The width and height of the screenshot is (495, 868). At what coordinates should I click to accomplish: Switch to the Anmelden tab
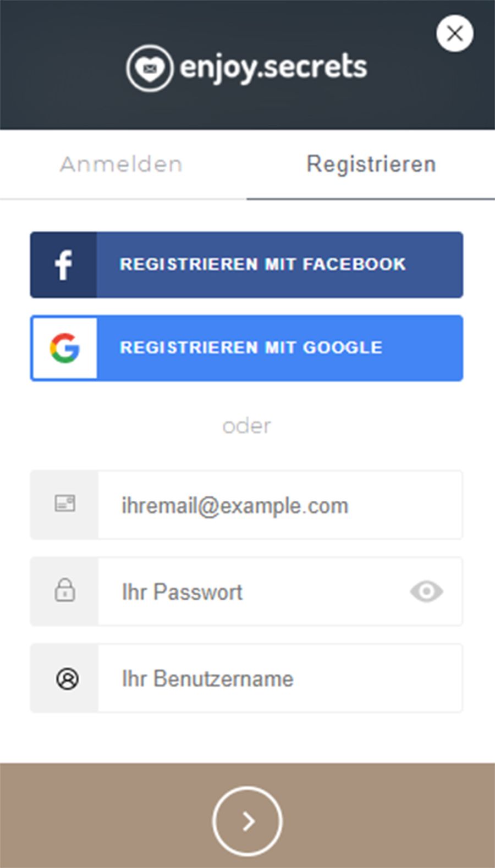point(121,164)
